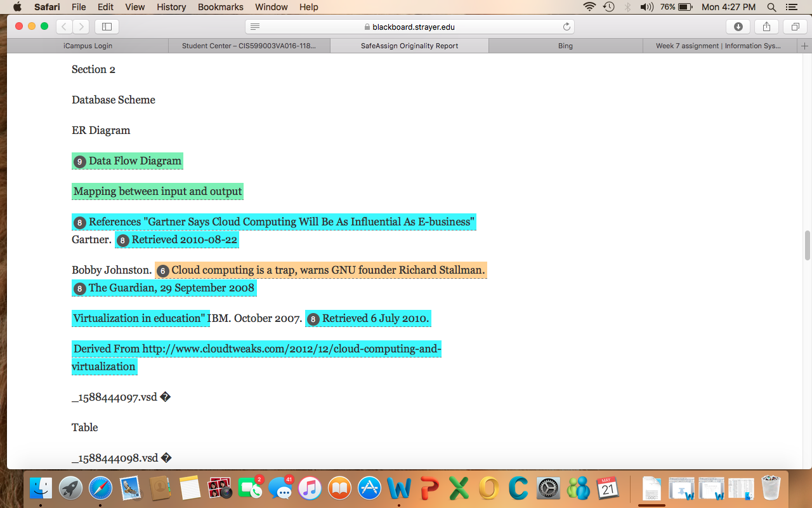Screen dimensions: 812x508
Task: Open Reader view icon in address bar
Action: pyautogui.click(x=255, y=27)
